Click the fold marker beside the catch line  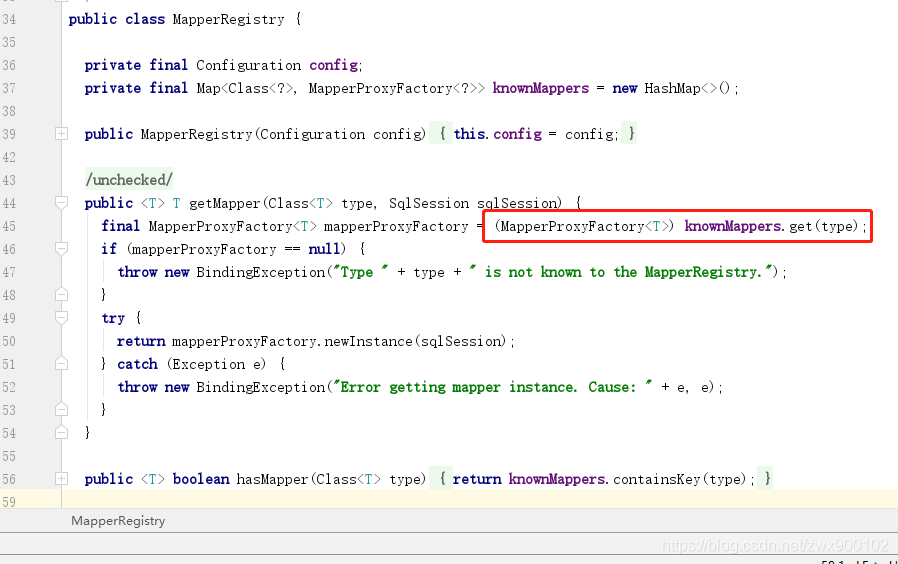61,364
